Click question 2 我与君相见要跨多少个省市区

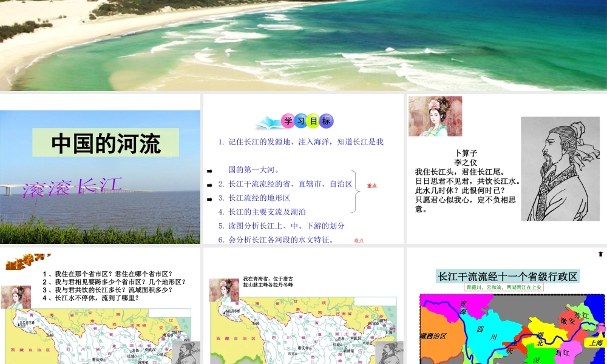click(115, 282)
